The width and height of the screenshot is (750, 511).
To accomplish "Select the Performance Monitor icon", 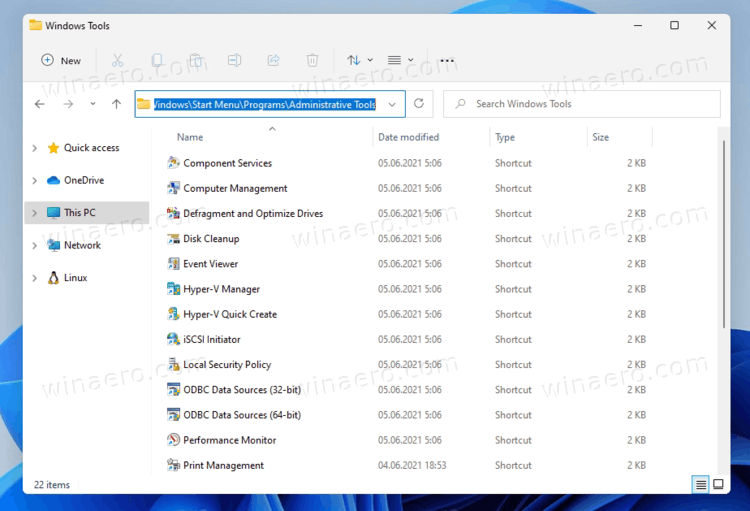I will point(173,440).
